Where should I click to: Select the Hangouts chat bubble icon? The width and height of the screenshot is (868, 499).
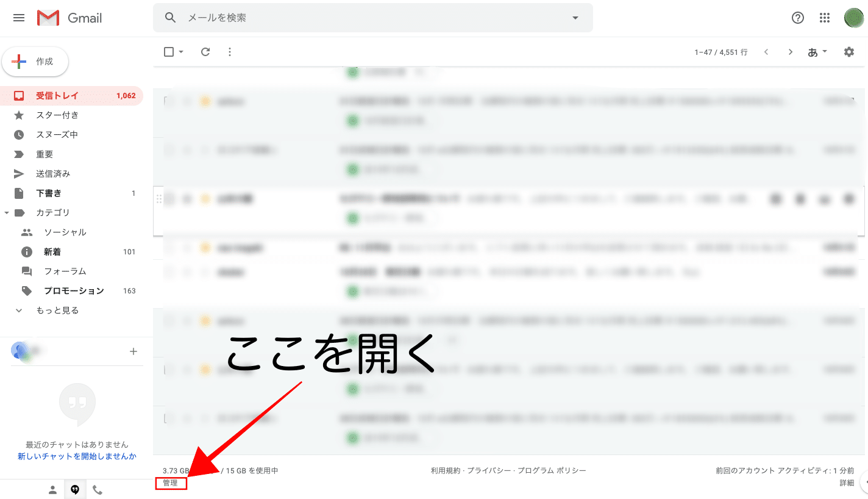tap(74, 489)
